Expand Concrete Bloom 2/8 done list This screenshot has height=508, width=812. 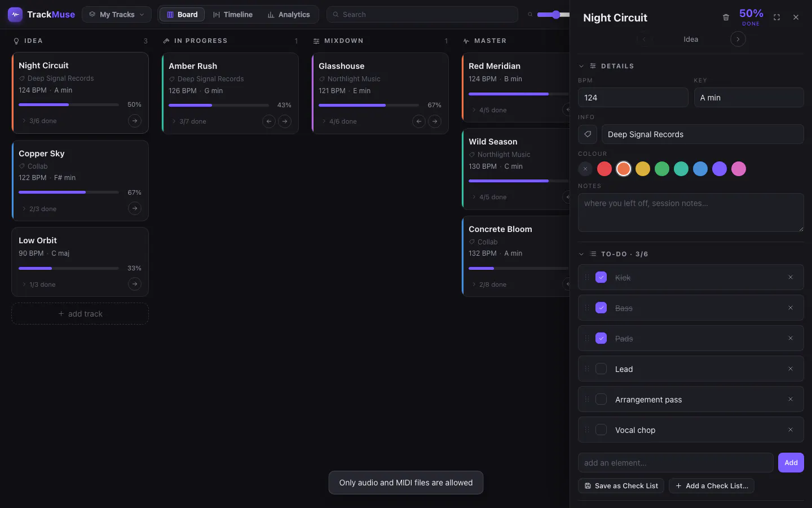point(489,284)
